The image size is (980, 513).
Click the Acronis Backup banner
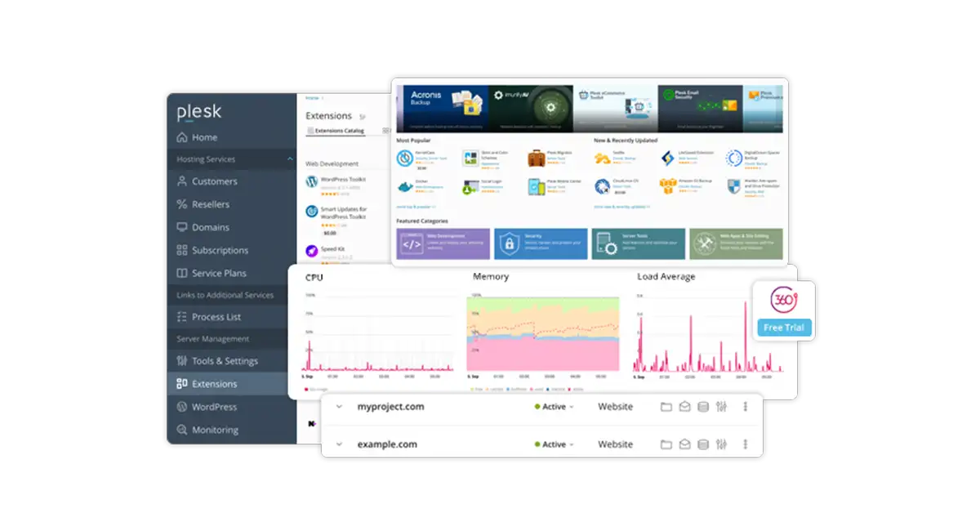click(442, 108)
